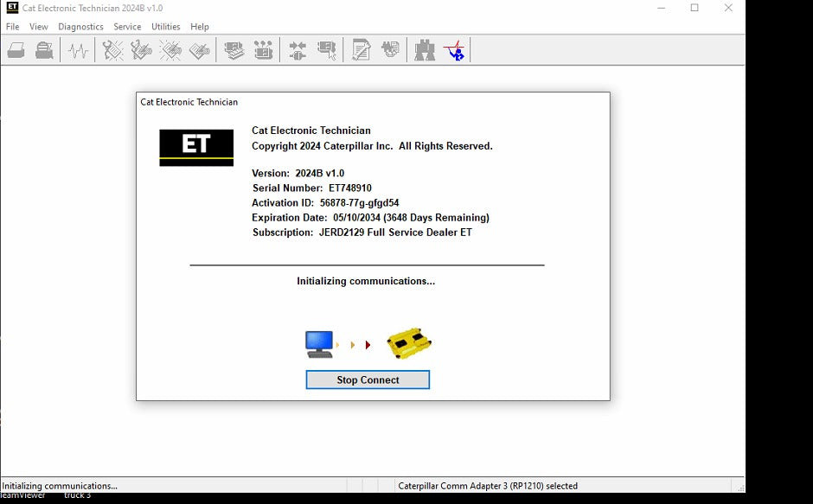Click the Connect plug icon
Viewport: 813px width, 504px height.
pyautogui.click(x=296, y=49)
